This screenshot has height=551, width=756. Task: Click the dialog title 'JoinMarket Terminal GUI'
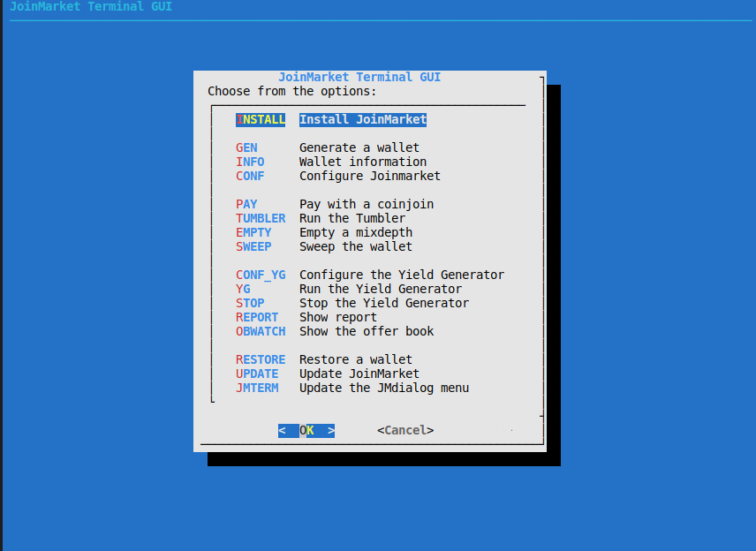[359, 77]
